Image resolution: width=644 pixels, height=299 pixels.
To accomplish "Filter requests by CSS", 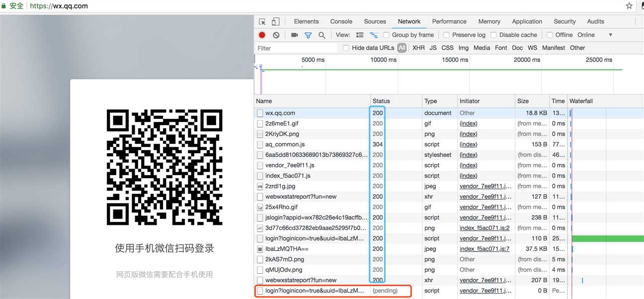I will click(x=447, y=48).
